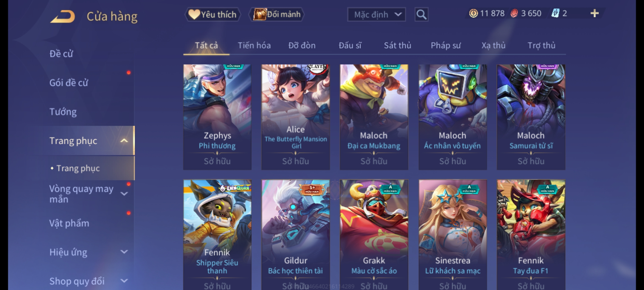Viewport: 644px width, 290px height.
Task: Open the Alice Butterfly Mansion Girl skin
Action: coord(296,117)
